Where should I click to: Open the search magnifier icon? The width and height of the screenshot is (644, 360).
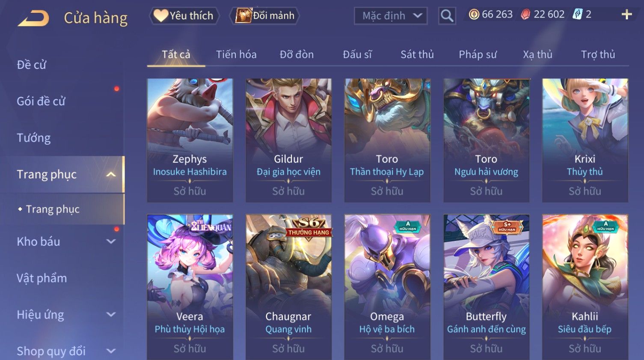[x=447, y=16]
